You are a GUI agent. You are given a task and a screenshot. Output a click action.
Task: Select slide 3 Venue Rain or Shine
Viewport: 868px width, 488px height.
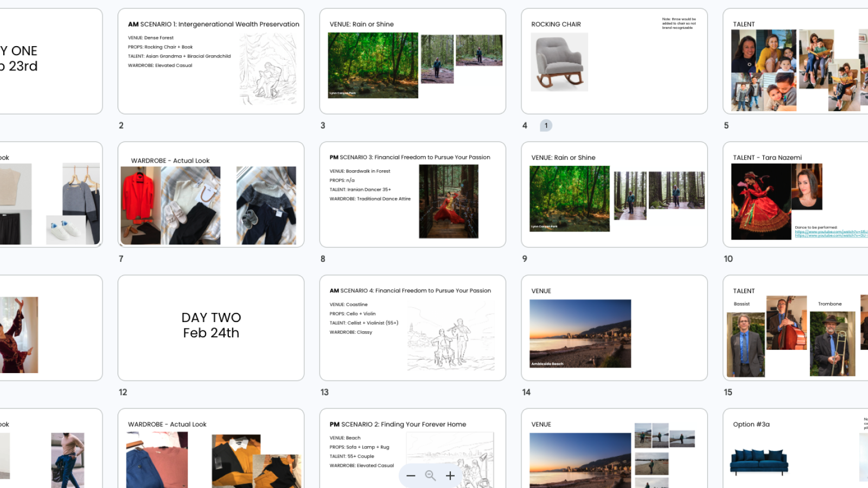[x=413, y=61]
